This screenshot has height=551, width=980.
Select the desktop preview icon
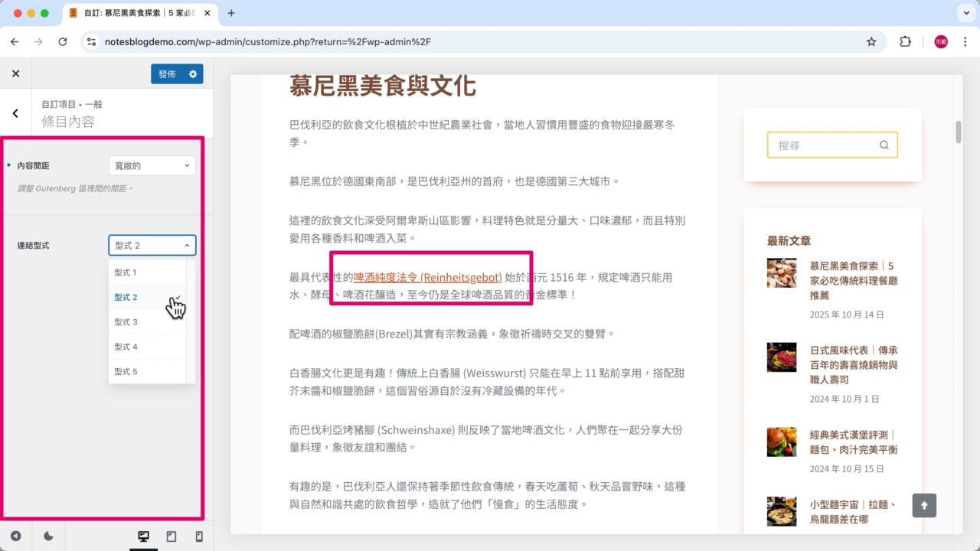(x=143, y=536)
